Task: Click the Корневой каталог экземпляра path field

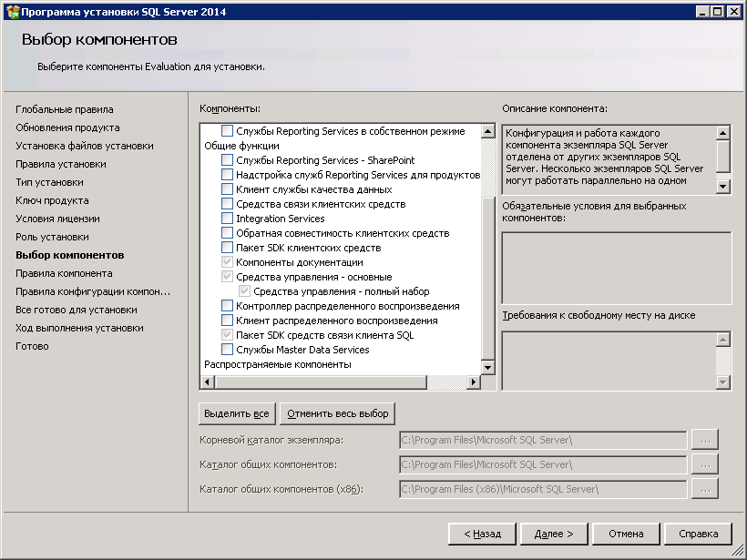Action: pos(543,440)
